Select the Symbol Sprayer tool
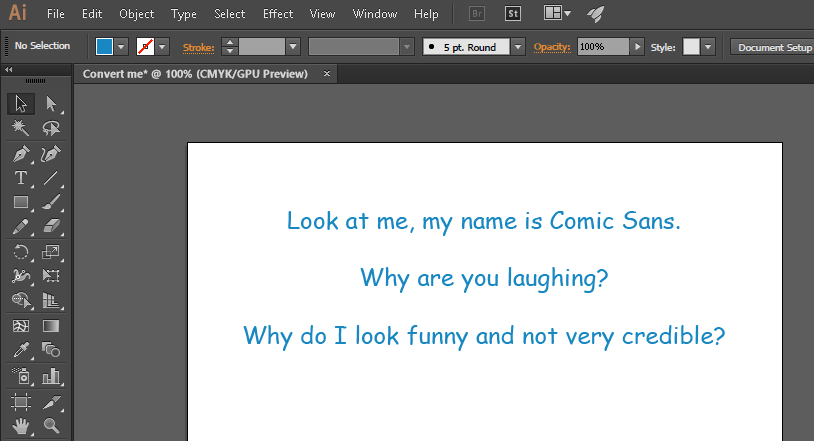 [x=21, y=376]
